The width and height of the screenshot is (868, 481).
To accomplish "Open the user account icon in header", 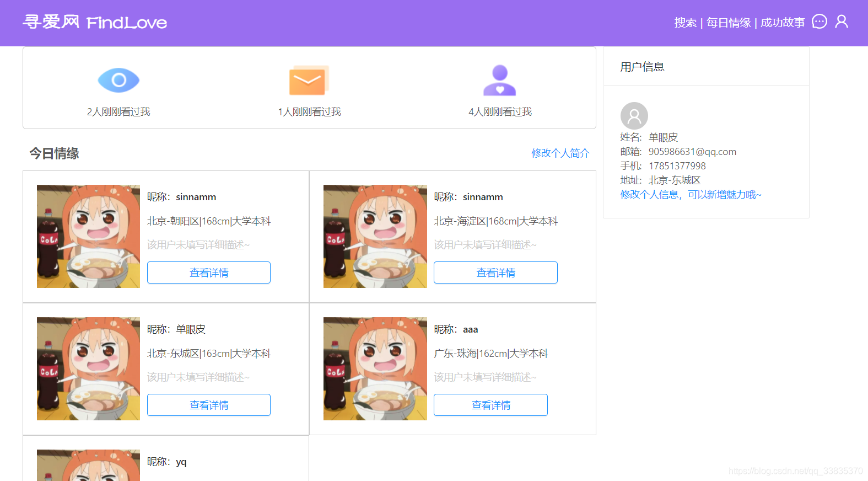I will (x=842, y=22).
